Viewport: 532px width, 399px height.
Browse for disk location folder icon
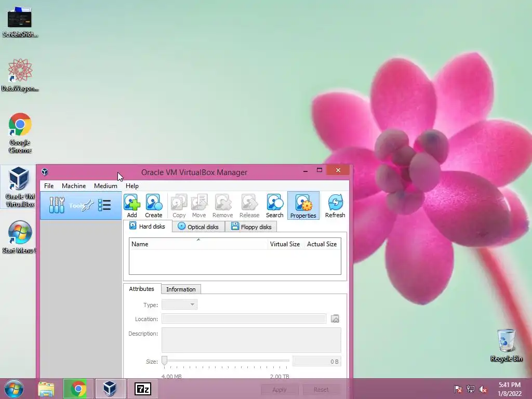[x=335, y=318]
